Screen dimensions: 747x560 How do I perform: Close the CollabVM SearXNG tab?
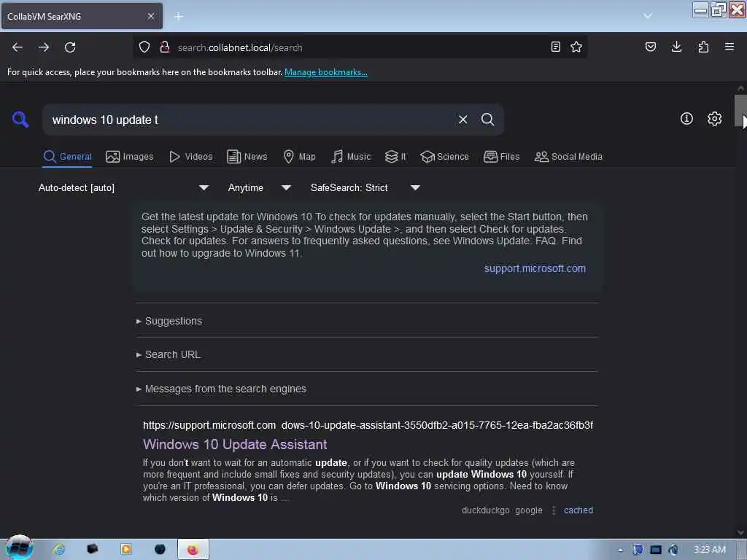point(151,16)
